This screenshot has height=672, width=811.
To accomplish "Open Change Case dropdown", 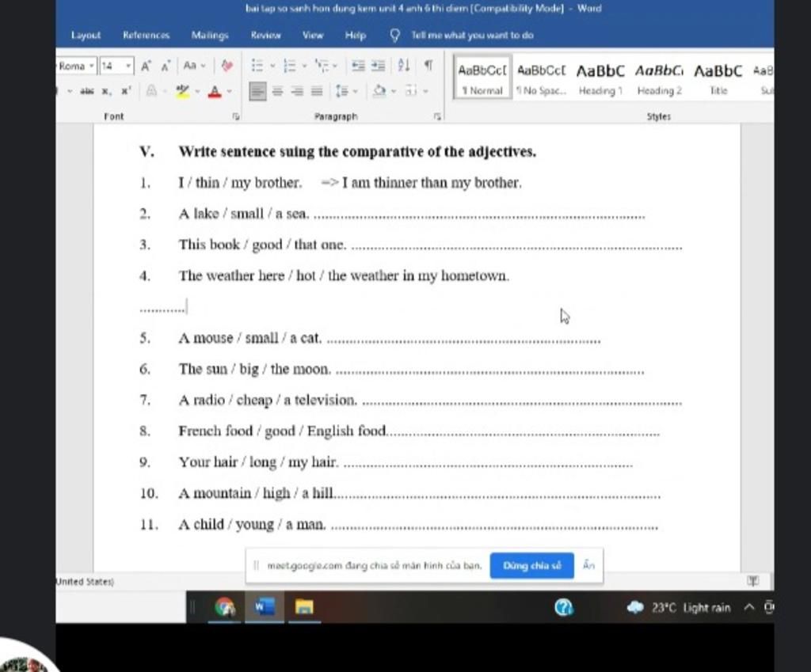I will pos(194,66).
